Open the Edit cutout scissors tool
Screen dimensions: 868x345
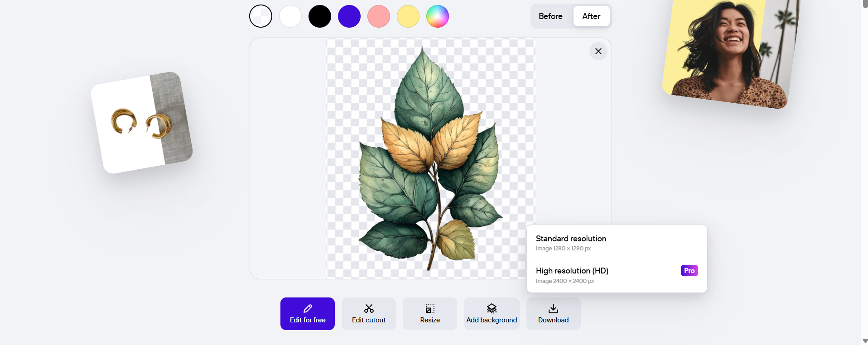(x=368, y=314)
